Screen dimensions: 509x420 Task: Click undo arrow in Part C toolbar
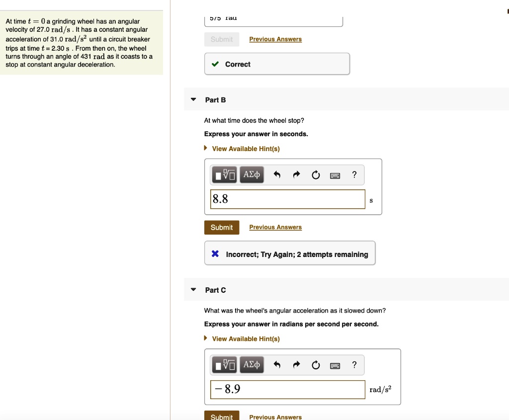[x=277, y=365]
